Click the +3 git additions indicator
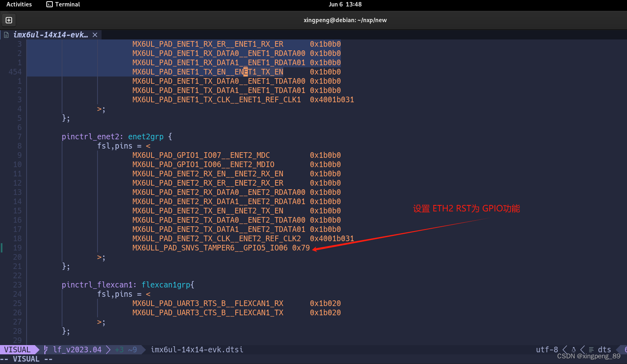The image size is (627, 364). [x=119, y=350]
